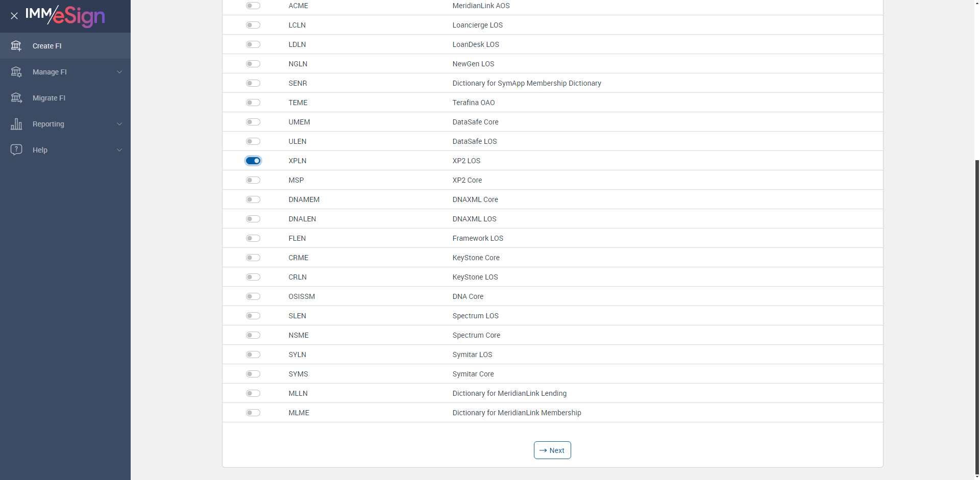Click the XPLN code text
The height and width of the screenshot is (480, 980).
tap(298, 161)
